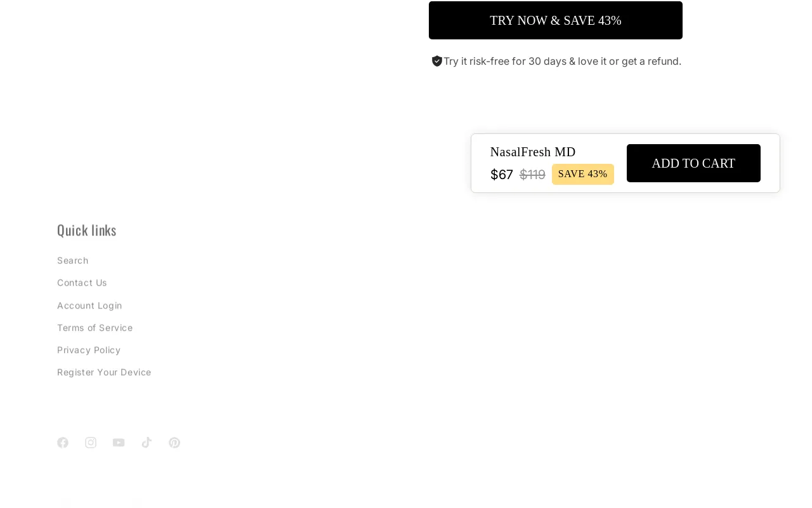The height and width of the screenshot is (508, 812).
Task: View the Terms of Service link
Action: (x=95, y=328)
